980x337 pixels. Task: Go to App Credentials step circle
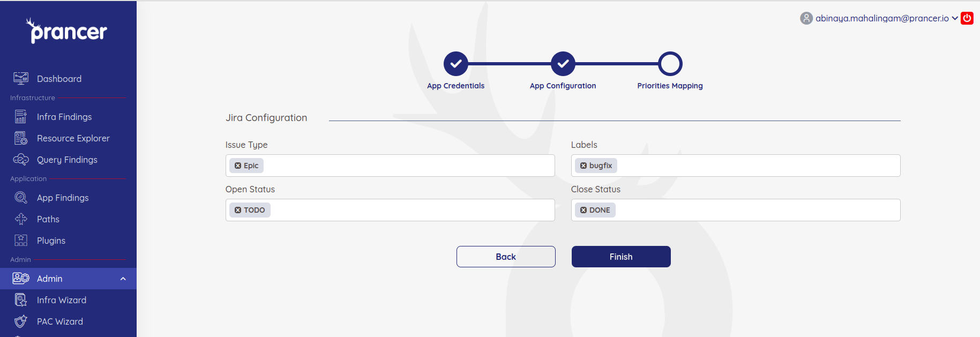456,64
